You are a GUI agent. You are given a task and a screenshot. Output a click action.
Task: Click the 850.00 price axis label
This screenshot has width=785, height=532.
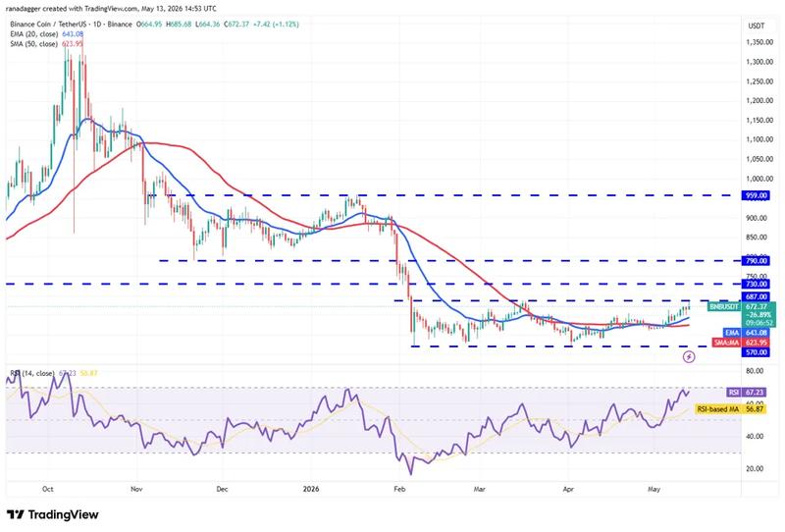[x=757, y=237]
